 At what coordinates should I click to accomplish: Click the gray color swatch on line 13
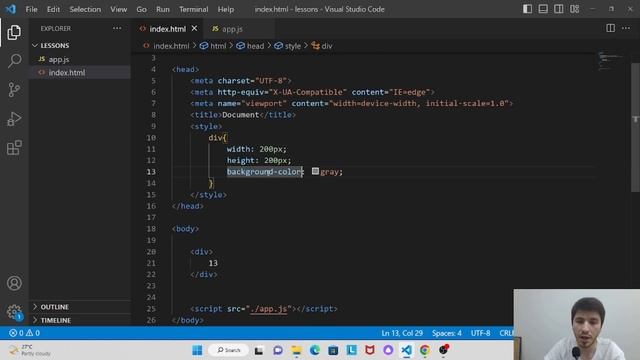pos(315,171)
